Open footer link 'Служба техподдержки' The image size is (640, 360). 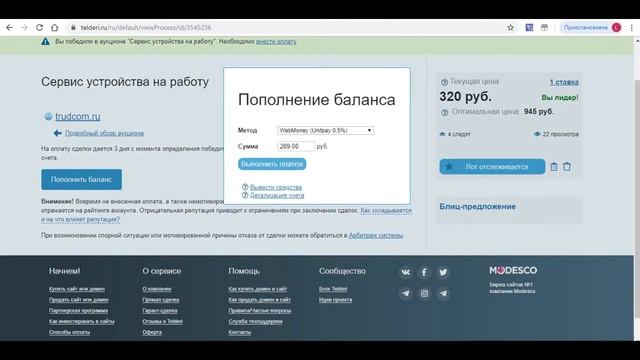(256, 321)
